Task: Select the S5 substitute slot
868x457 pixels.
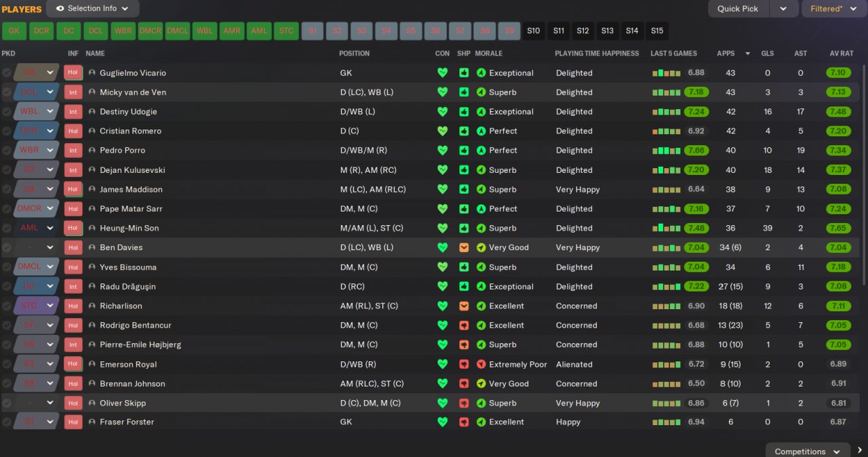Action: click(411, 31)
